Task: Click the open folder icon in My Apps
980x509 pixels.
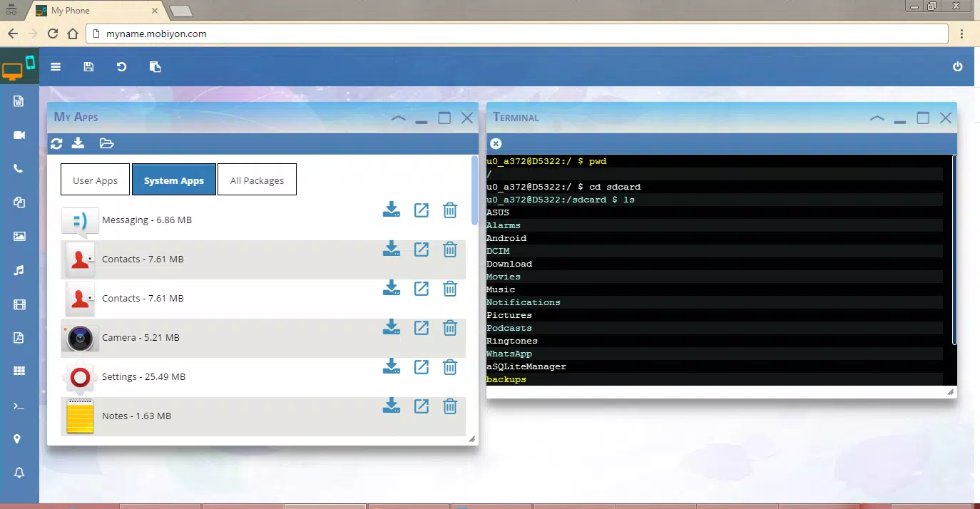Action: (x=106, y=143)
